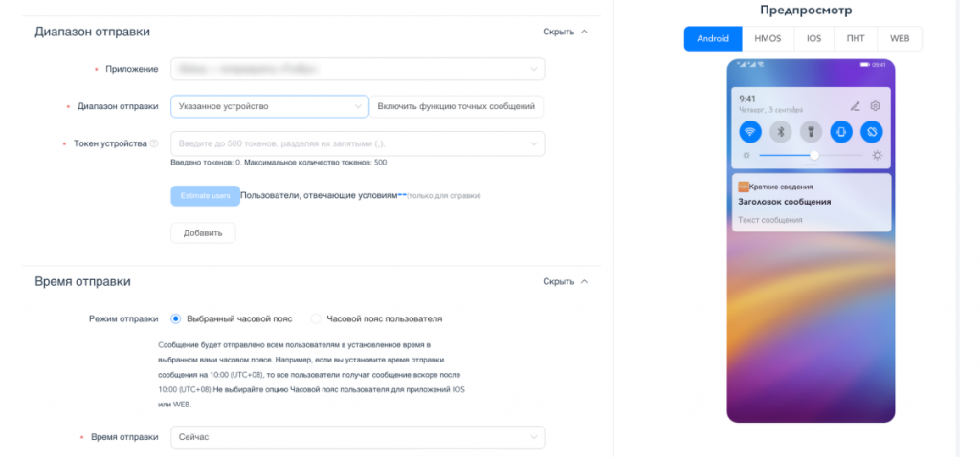
Task: Select Часовой пояс пользователя radio option
Action: point(316,318)
